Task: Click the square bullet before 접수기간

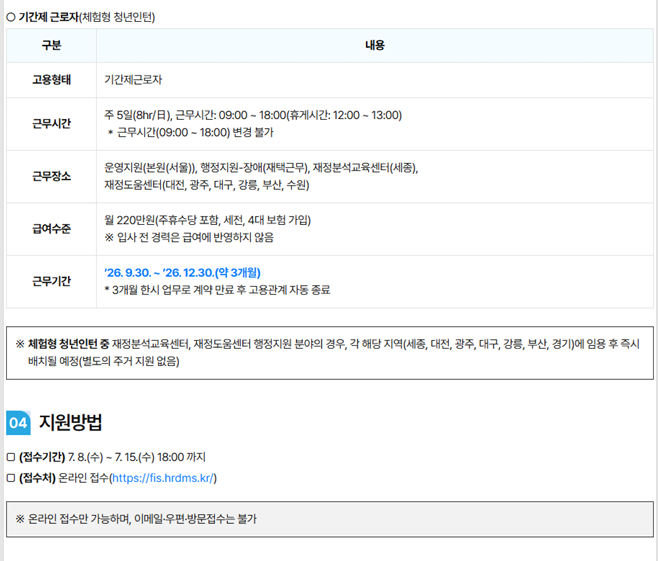Action: click(11, 457)
